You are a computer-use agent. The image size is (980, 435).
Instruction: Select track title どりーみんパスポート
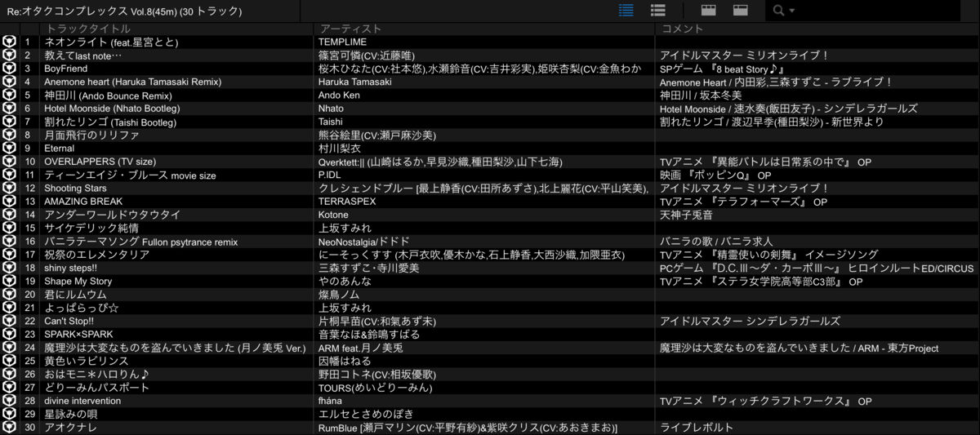click(96, 387)
